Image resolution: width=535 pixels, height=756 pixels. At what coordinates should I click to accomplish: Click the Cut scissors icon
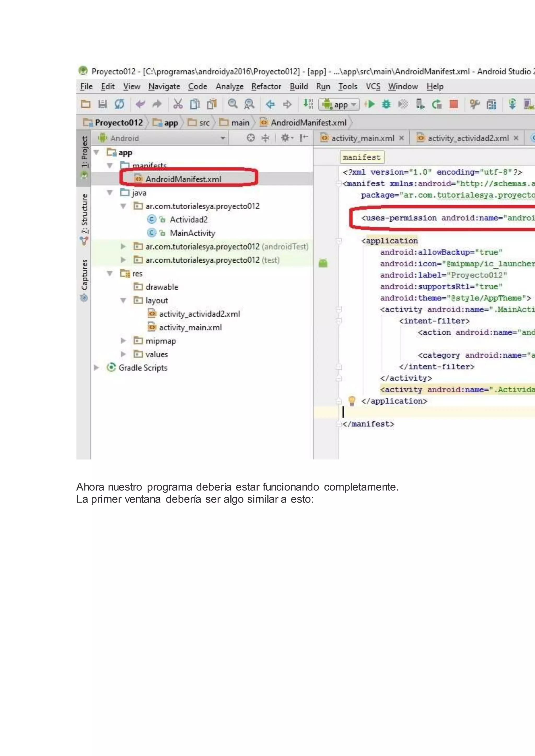click(x=178, y=104)
